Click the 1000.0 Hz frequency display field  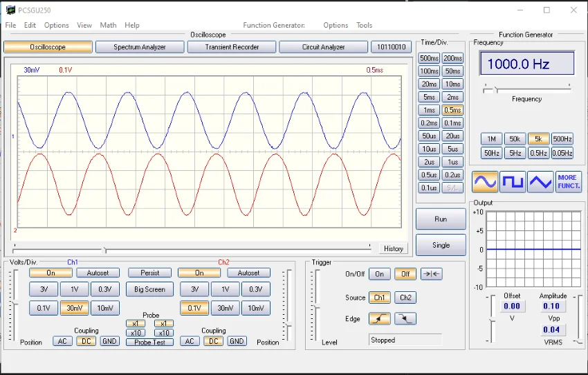point(527,64)
